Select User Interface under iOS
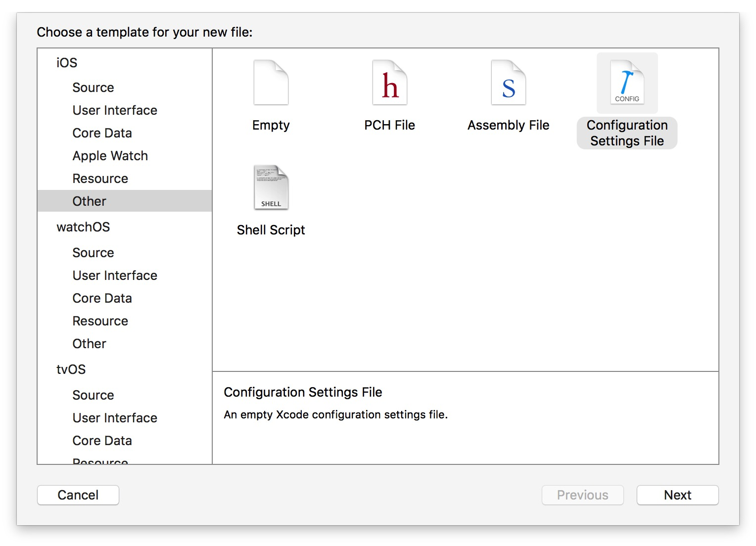The width and height of the screenshot is (756, 546). tap(115, 110)
